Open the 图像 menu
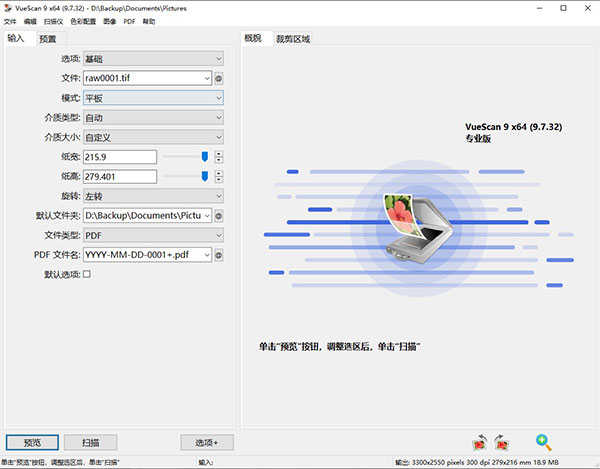Image resolution: width=600 pixels, height=469 pixels. pos(109,21)
